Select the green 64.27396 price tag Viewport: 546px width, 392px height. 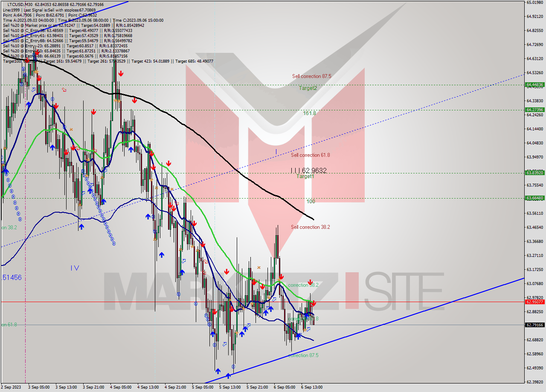tap(535, 110)
